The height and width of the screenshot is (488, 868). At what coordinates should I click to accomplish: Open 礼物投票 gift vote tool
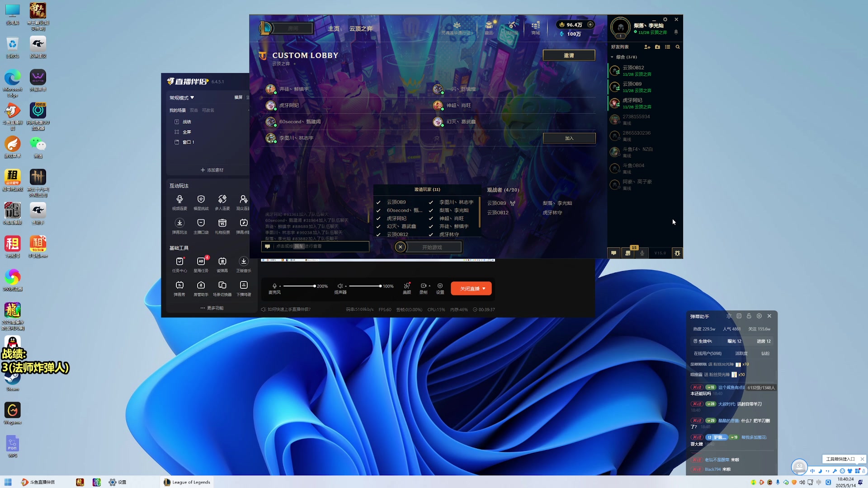(x=222, y=226)
